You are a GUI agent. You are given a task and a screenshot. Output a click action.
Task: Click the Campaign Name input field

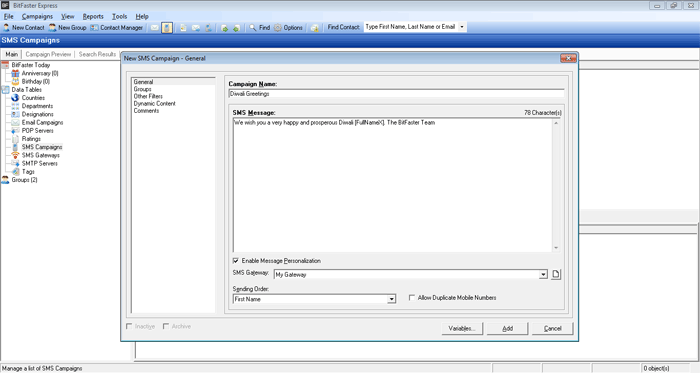(x=396, y=94)
